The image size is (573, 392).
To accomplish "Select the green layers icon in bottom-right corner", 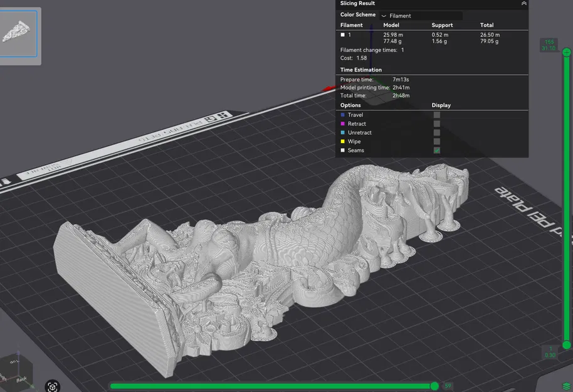I will click(567, 387).
